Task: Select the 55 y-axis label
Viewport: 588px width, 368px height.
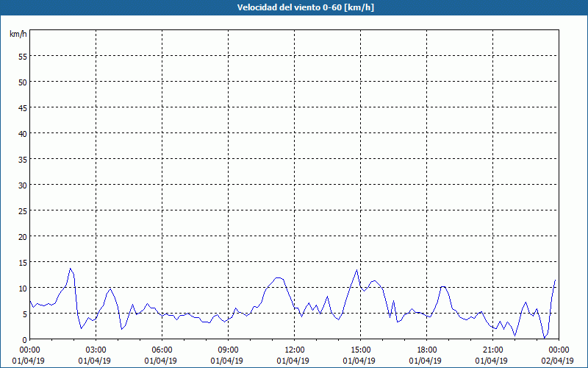Action: coord(23,57)
